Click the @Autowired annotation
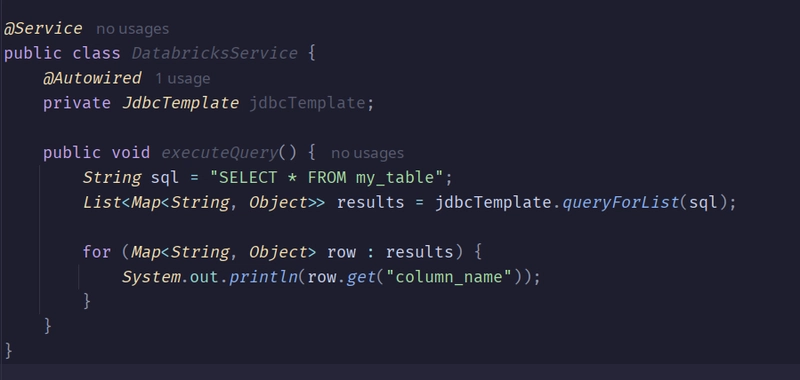 coord(92,78)
